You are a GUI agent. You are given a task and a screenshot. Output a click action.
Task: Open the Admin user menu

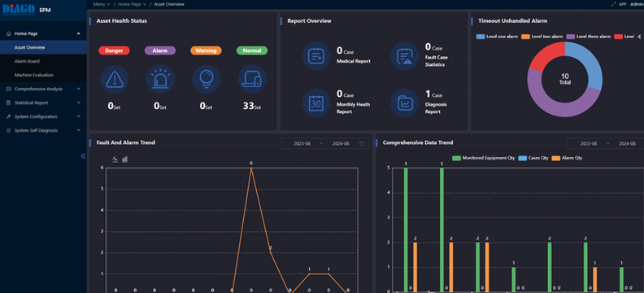[x=637, y=4]
